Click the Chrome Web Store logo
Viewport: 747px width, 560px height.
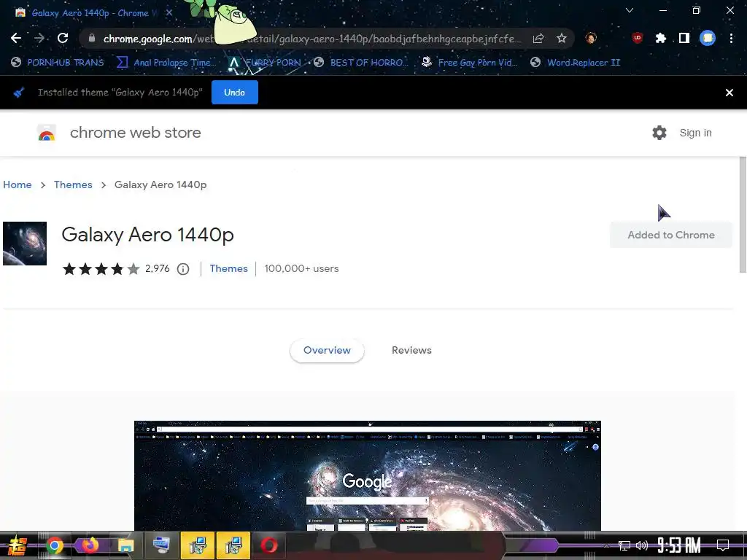47,133
